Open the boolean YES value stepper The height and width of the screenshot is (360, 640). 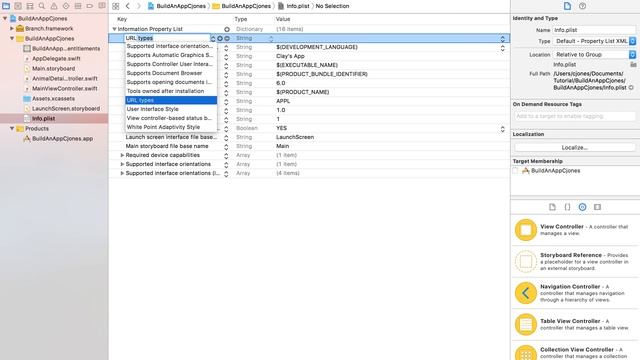[502, 128]
